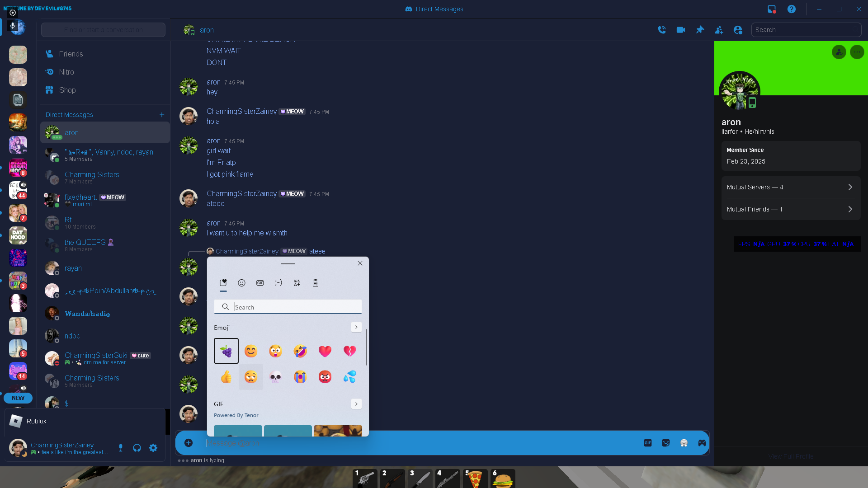Hide the user profile panel

(x=738, y=30)
